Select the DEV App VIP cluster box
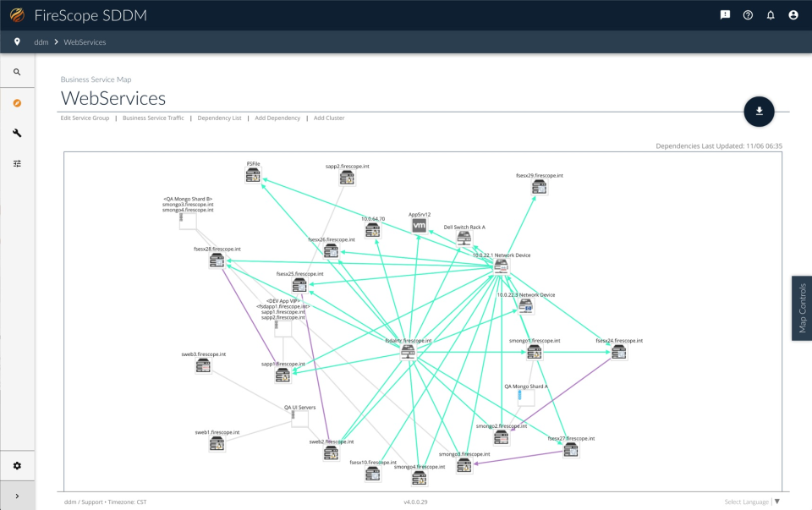Viewport: 812px width, 510px height. click(x=283, y=328)
